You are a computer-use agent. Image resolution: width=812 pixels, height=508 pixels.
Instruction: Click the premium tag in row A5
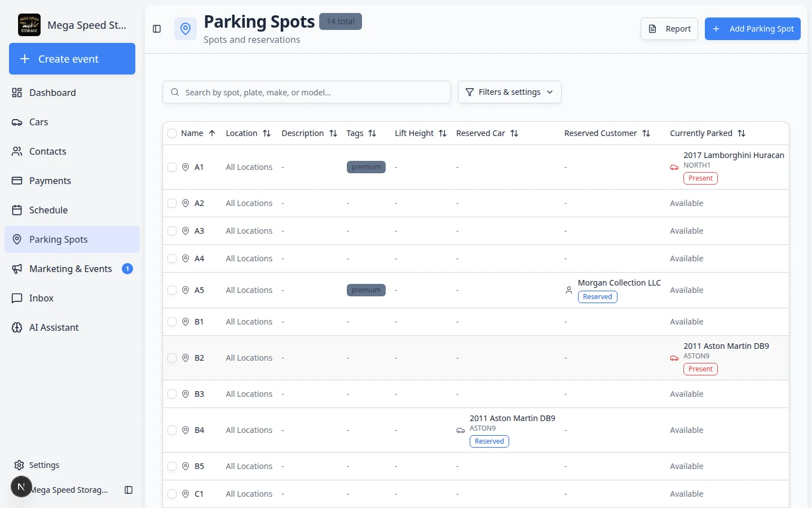366,290
